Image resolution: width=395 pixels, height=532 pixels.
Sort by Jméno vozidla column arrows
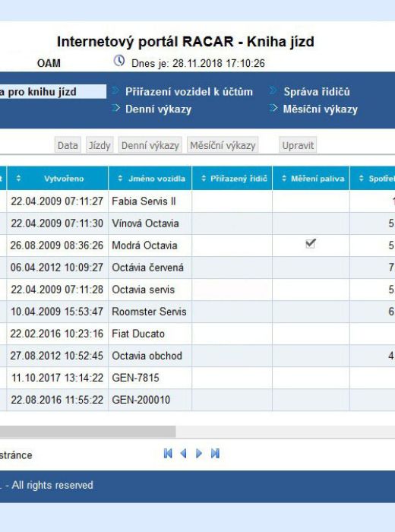(120, 179)
